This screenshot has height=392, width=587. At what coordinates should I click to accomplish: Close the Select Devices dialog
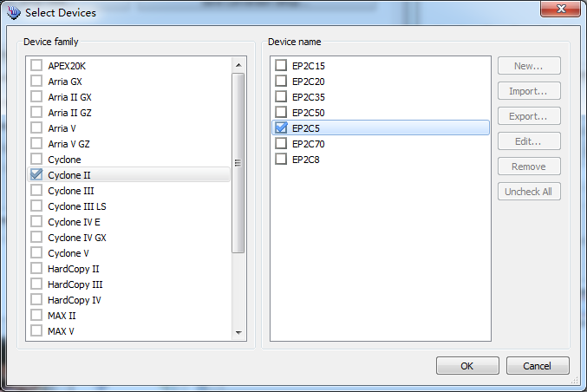pos(559,11)
